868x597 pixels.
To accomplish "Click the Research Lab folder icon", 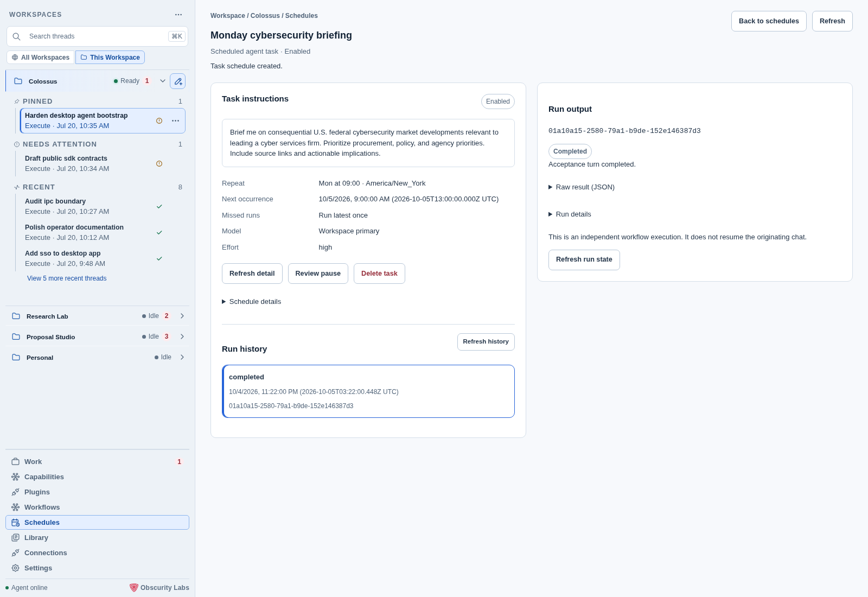I will 16,316.
